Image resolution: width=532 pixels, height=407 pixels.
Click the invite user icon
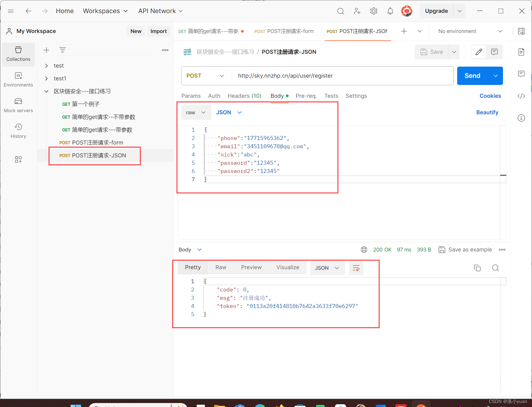tap(357, 11)
